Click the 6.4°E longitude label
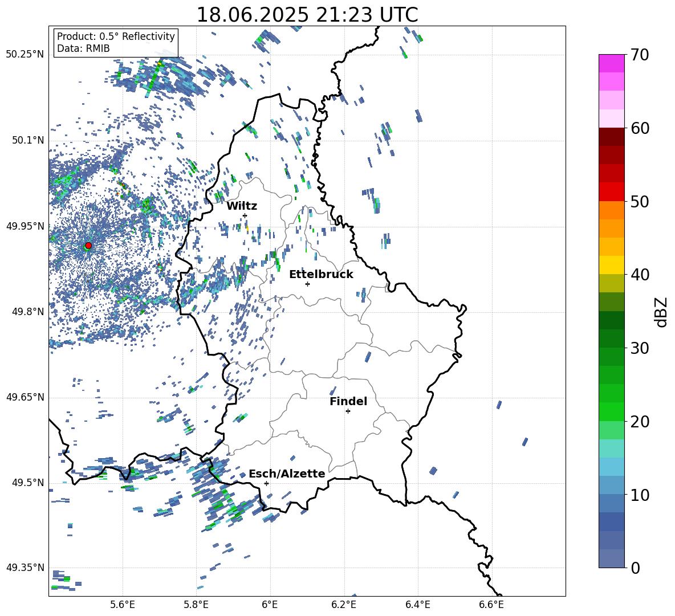The height and width of the screenshot is (616, 675). coord(417,605)
